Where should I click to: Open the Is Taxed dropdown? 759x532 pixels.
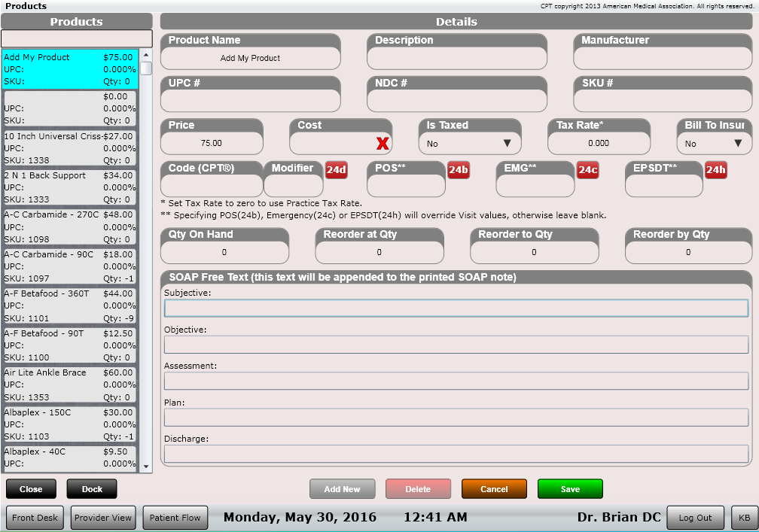point(471,143)
